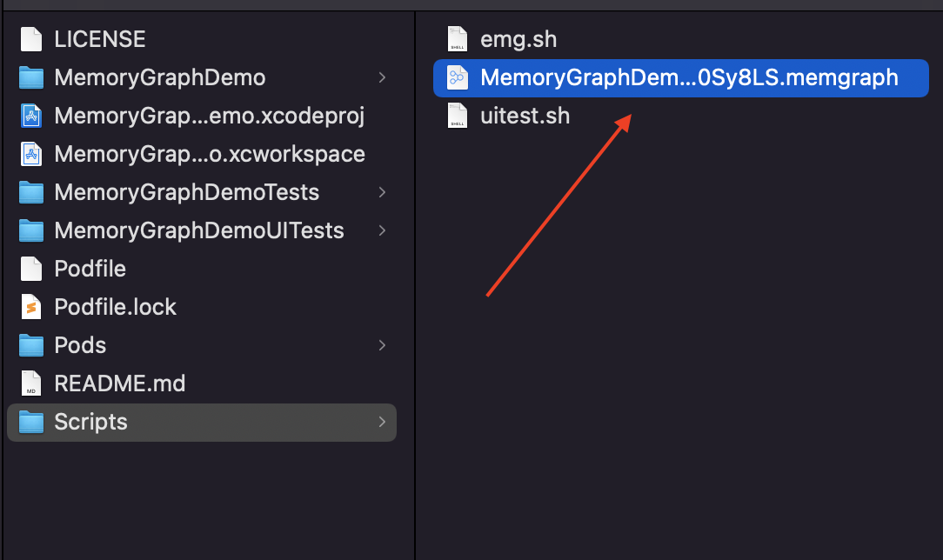Expand the MemoryGraphDemoUITests folder chevron
Image resolution: width=943 pixels, height=560 pixels.
[382, 230]
